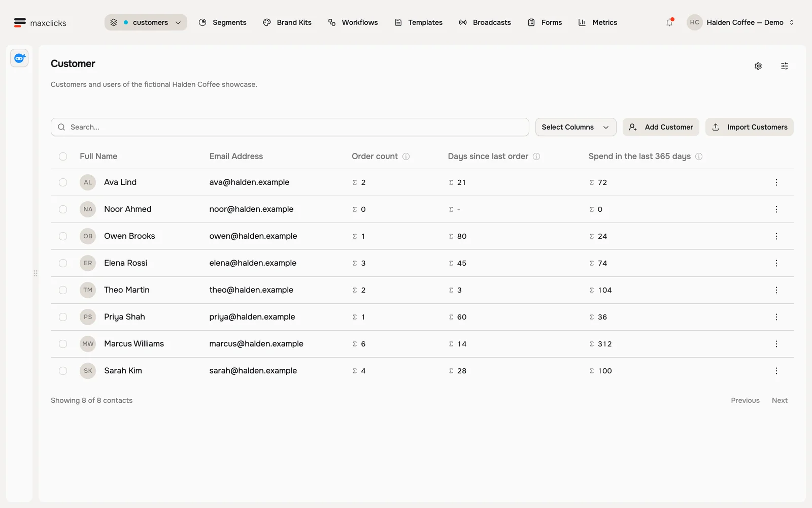
Task: Switch to the Forms tab
Action: (x=545, y=22)
